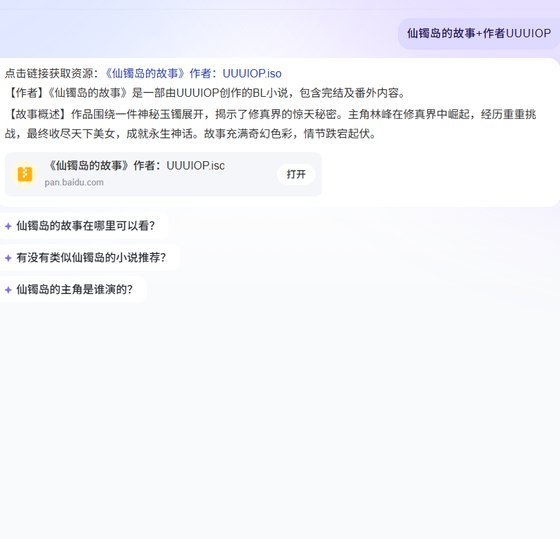560x539 pixels.
Task: Click sparkle icon beside 有没有类似仙镯岛的小说推荐
Action: coord(8,258)
